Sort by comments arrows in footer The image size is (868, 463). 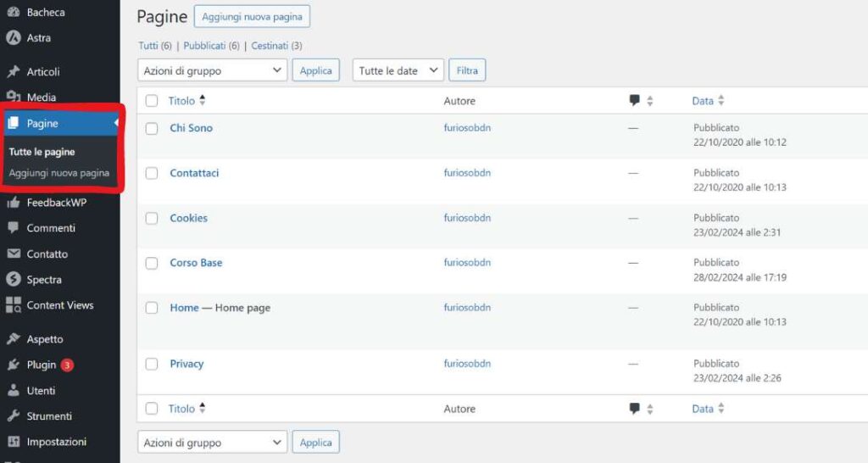pos(650,409)
